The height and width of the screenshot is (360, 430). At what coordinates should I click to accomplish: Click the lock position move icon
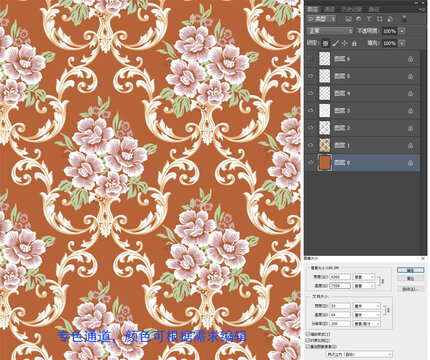[x=345, y=43]
